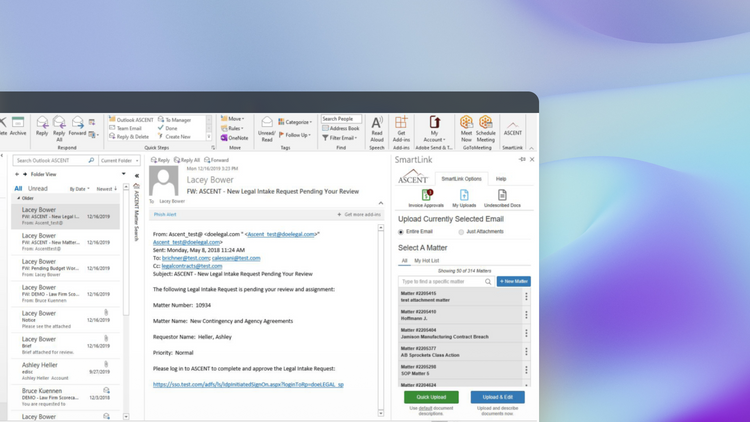750x422 pixels.
Task: Click Reply in the reading pane
Action: tap(160, 160)
